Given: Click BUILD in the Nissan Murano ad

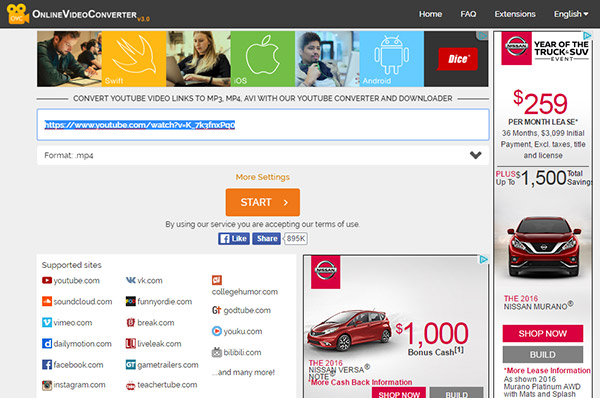Looking at the screenshot, I should click(543, 354).
